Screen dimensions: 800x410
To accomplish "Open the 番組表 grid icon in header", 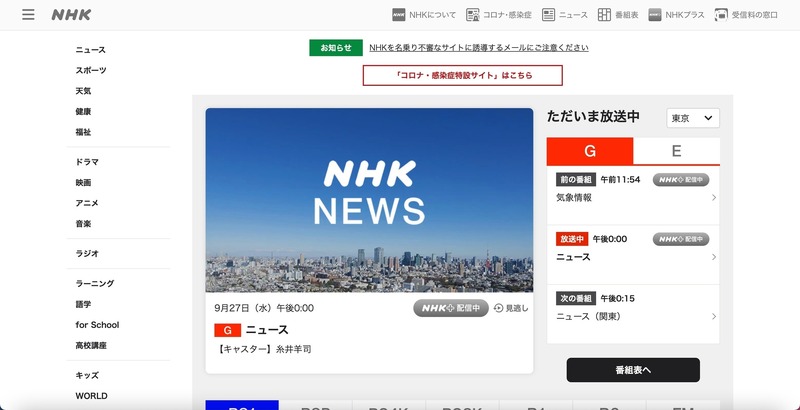I will click(604, 15).
